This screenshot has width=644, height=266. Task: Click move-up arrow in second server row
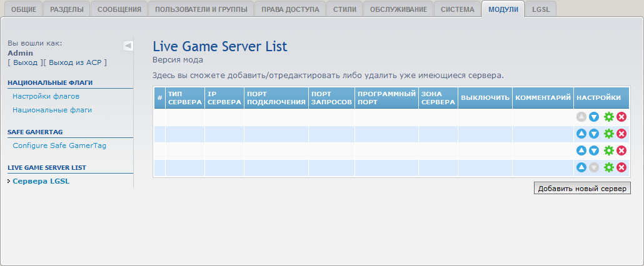(581, 134)
